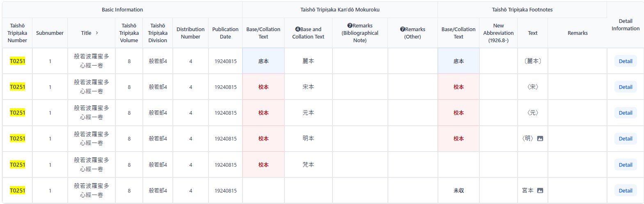Open Detail for the 梵本 row
644x204 pixels.
tap(625, 165)
